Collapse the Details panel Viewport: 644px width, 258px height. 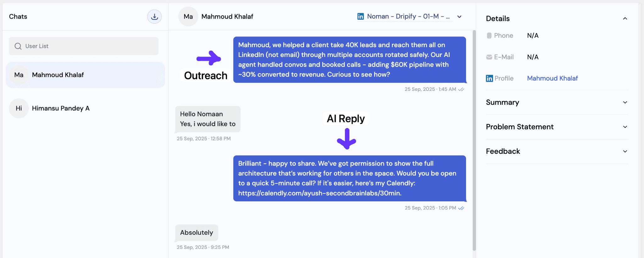(625, 18)
